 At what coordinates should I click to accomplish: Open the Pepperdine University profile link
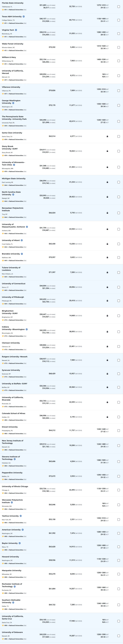pos(12,473)
